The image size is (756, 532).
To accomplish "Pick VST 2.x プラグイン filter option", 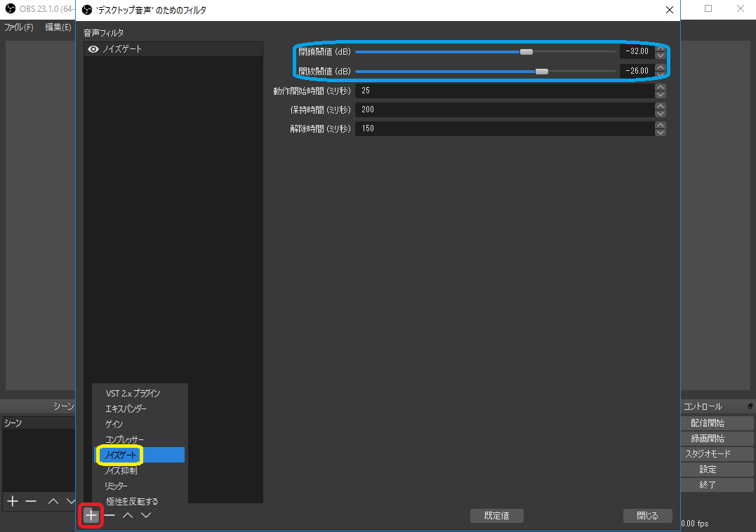I will click(x=133, y=393).
